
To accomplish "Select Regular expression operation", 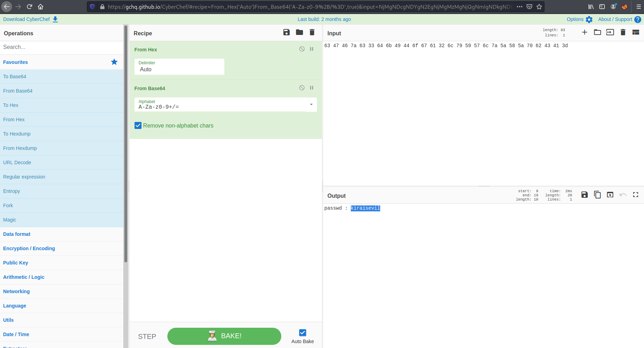I will point(61,177).
